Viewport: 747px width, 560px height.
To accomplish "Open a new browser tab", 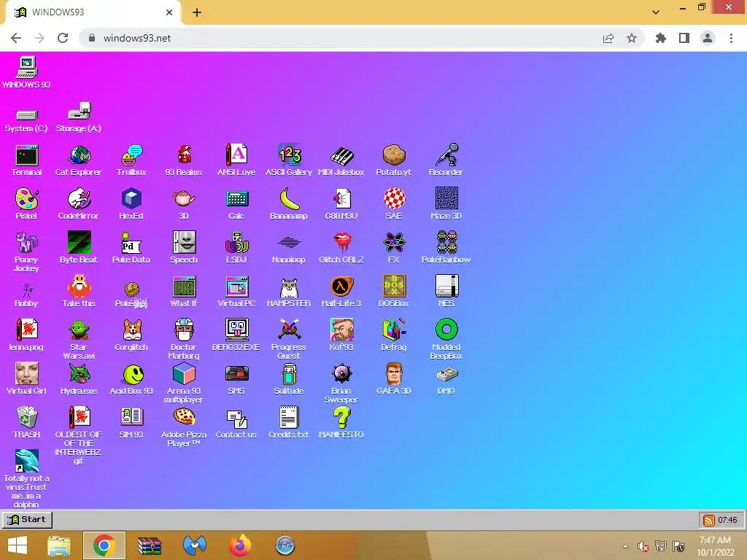I will [197, 12].
